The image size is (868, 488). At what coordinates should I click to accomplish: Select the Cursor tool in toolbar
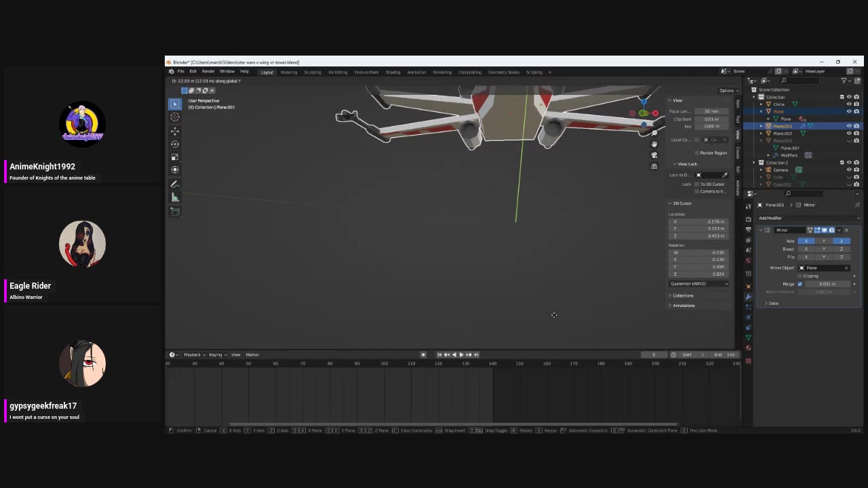175,117
